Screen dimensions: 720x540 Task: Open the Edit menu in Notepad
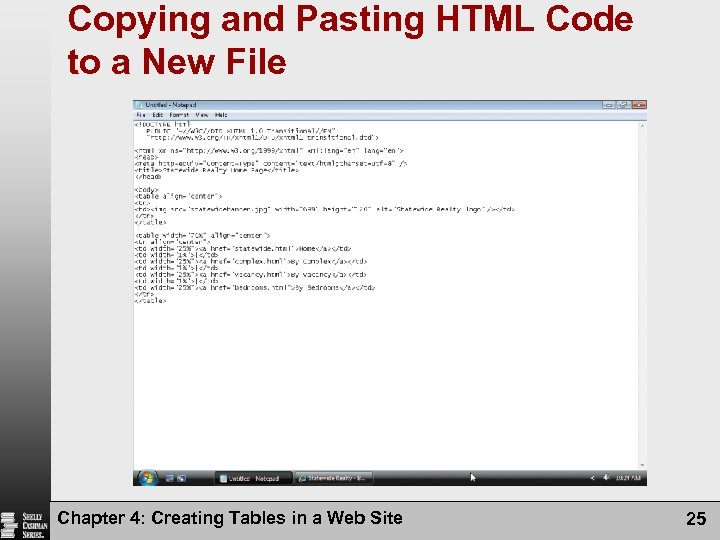tap(158, 115)
